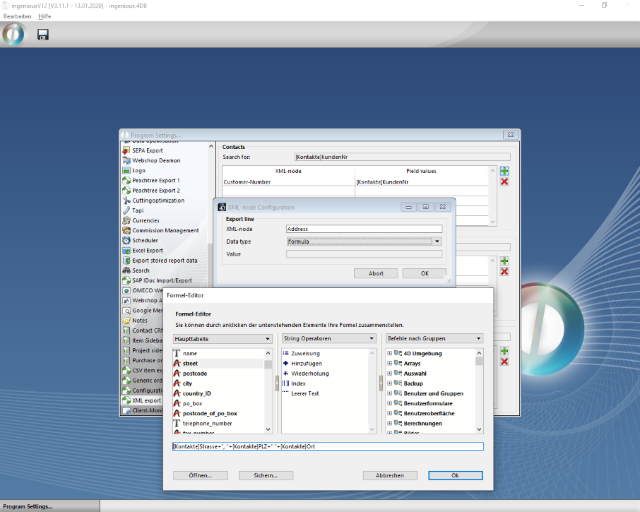Select SEPA Export in settings list
640x512 pixels.
147,150
